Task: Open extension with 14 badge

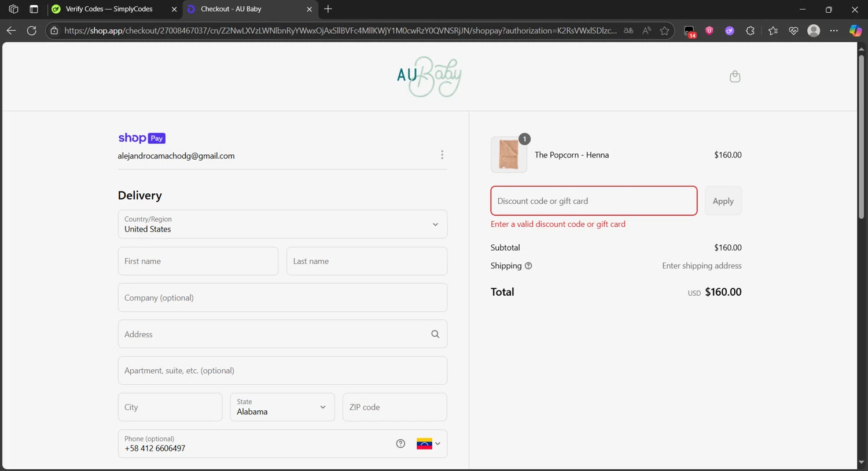Action: tap(689, 31)
